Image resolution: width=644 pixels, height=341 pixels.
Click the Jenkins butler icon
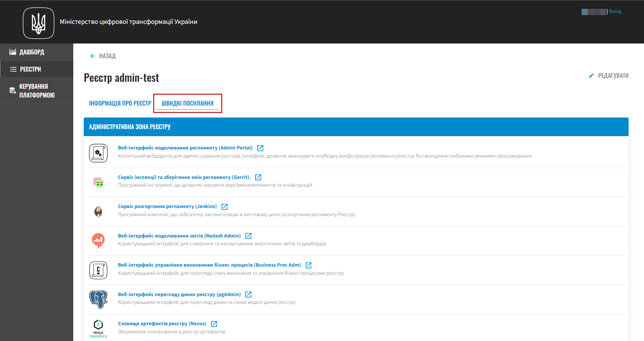tap(98, 212)
